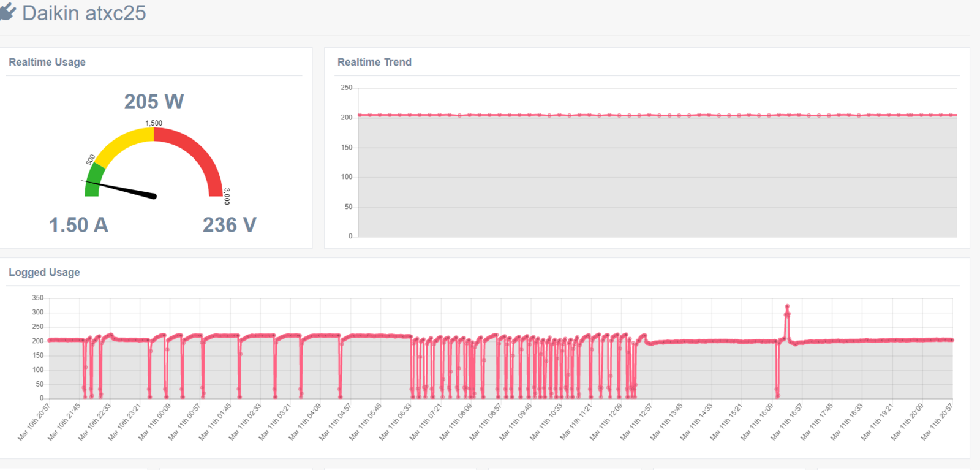Click the Mar 11th 18:33 x-axis label
The image size is (980, 470).
coord(847,422)
